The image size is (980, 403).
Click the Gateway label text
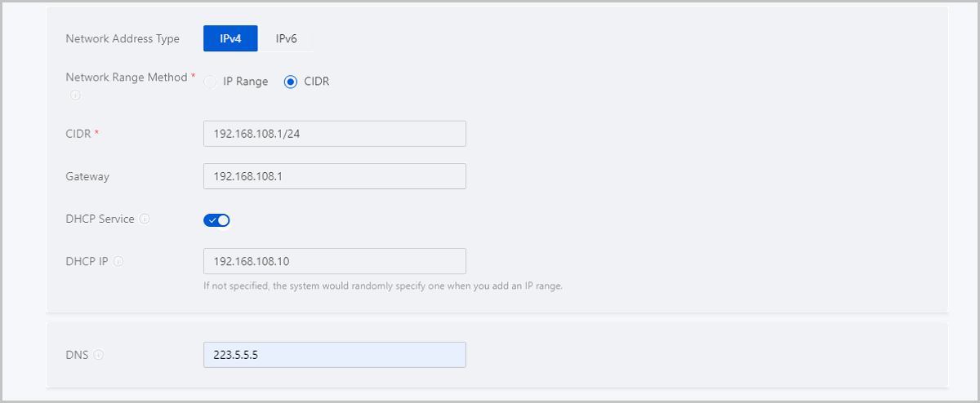[87, 176]
